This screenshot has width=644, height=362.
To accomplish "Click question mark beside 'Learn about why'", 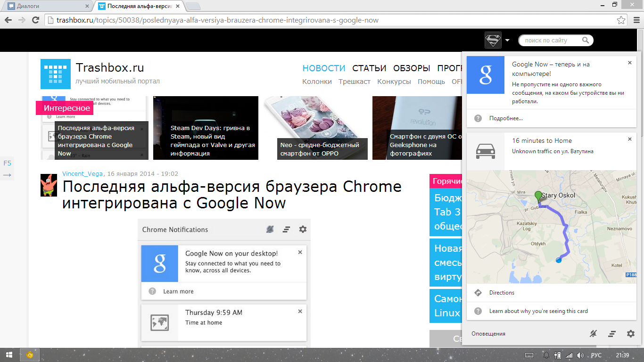I will (478, 311).
